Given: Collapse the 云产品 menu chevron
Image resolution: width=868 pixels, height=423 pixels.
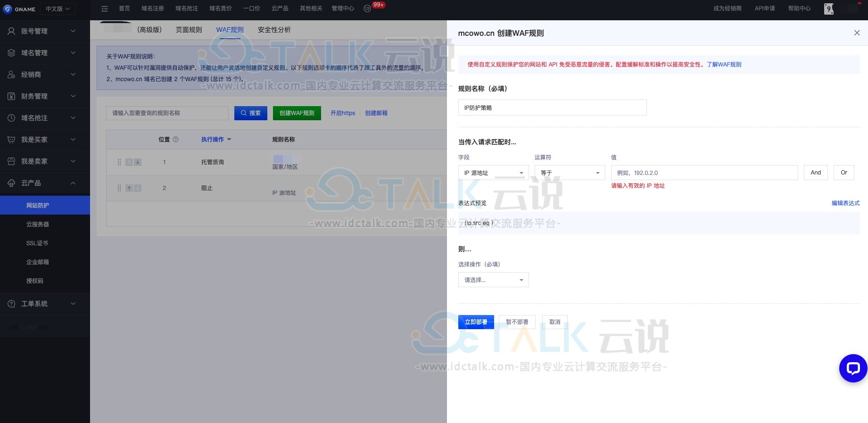Looking at the screenshot, I should tap(73, 183).
